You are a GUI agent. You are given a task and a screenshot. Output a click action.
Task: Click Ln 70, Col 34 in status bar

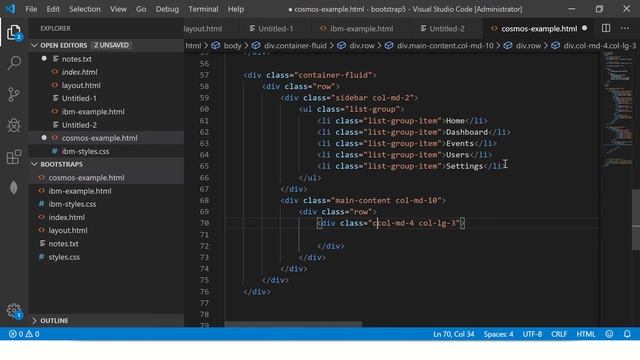point(453,334)
